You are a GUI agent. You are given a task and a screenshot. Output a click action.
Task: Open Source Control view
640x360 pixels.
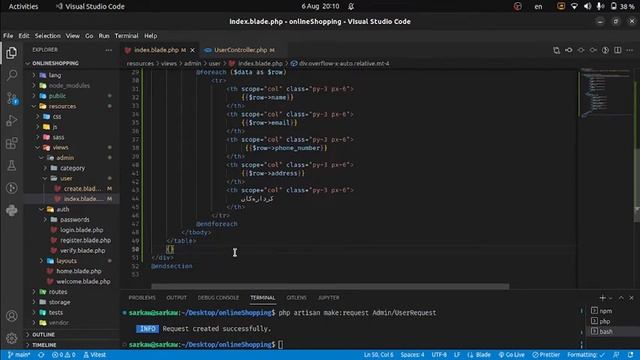(11, 98)
